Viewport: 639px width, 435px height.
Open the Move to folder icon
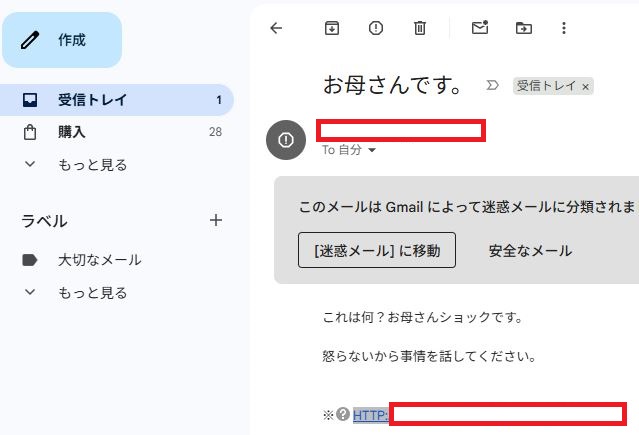(523, 28)
